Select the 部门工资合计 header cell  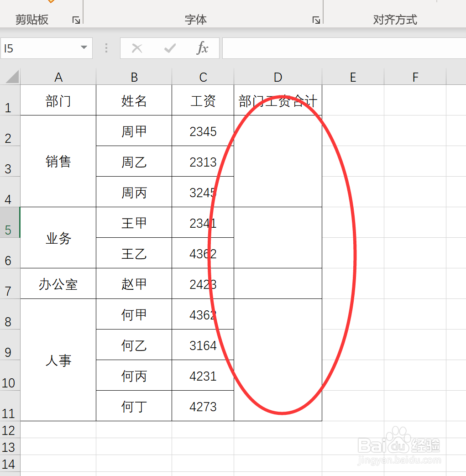[x=278, y=100]
